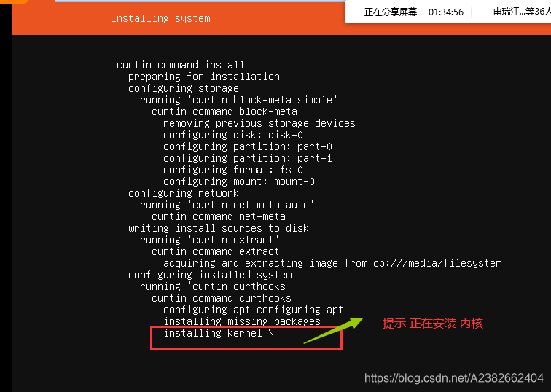Image resolution: width=551 pixels, height=392 pixels.
Task: Click the line running 'curtin net-meta auto'
Action: point(227,205)
